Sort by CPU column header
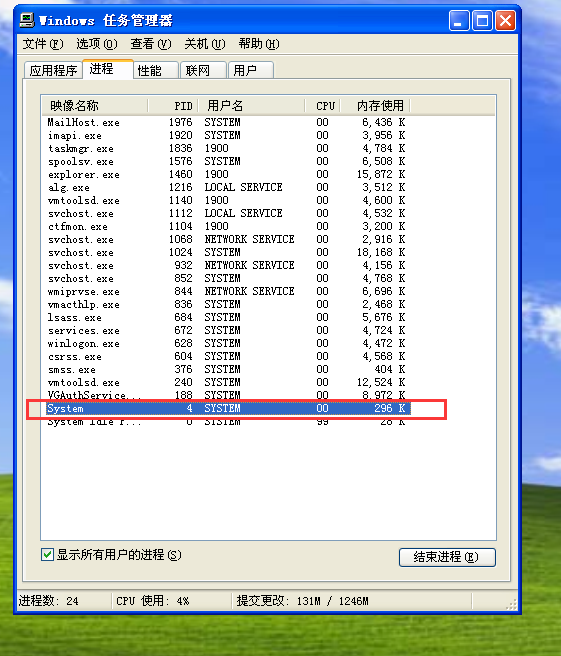This screenshot has width=561, height=656. 322,106
